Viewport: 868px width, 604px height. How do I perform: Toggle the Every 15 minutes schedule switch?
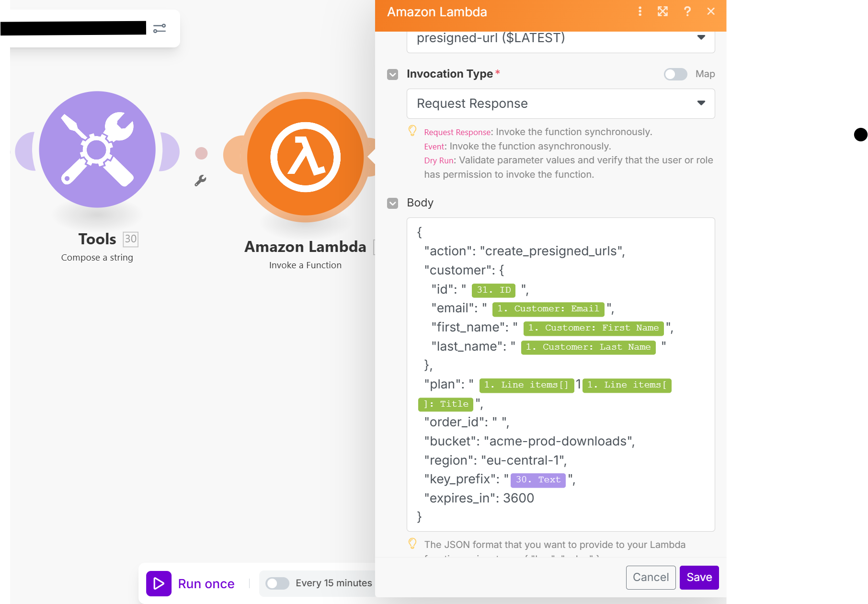point(277,583)
